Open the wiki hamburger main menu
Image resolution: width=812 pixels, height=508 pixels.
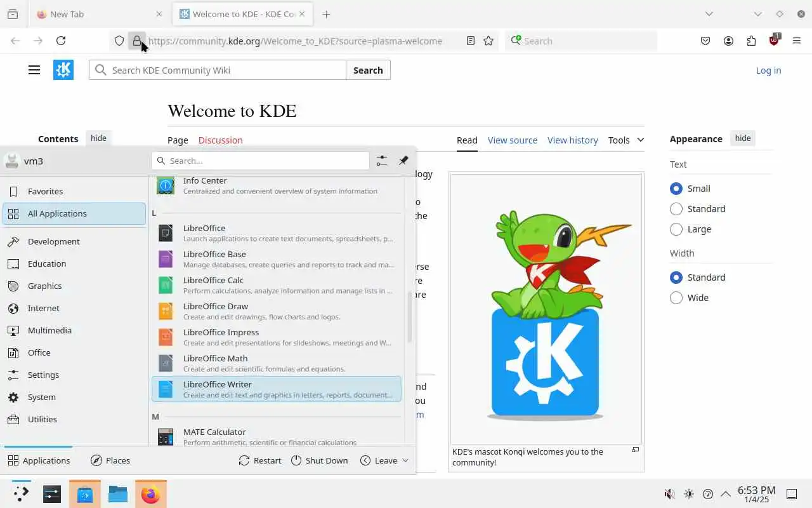(34, 70)
